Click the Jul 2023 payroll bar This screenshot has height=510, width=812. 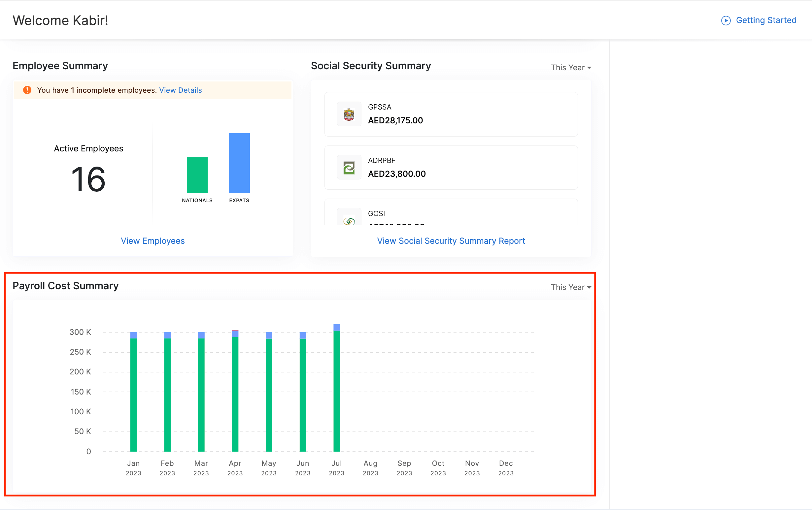coord(337,391)
